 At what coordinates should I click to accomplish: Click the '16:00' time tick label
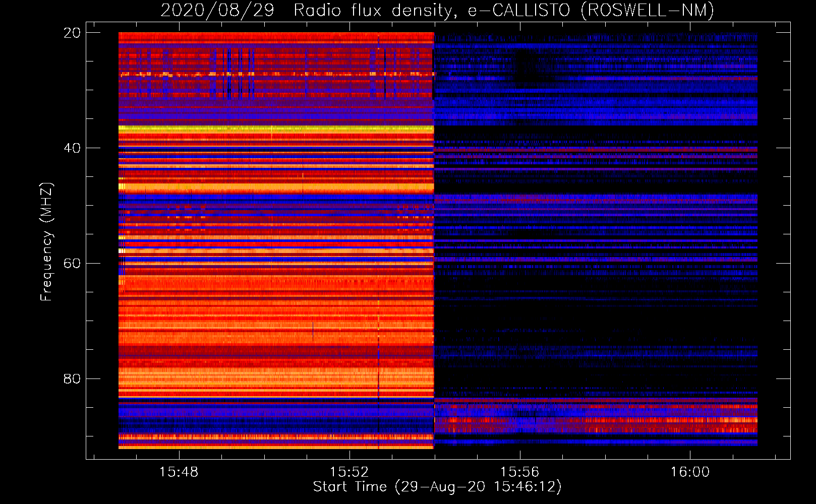click(x=690, y=472)
